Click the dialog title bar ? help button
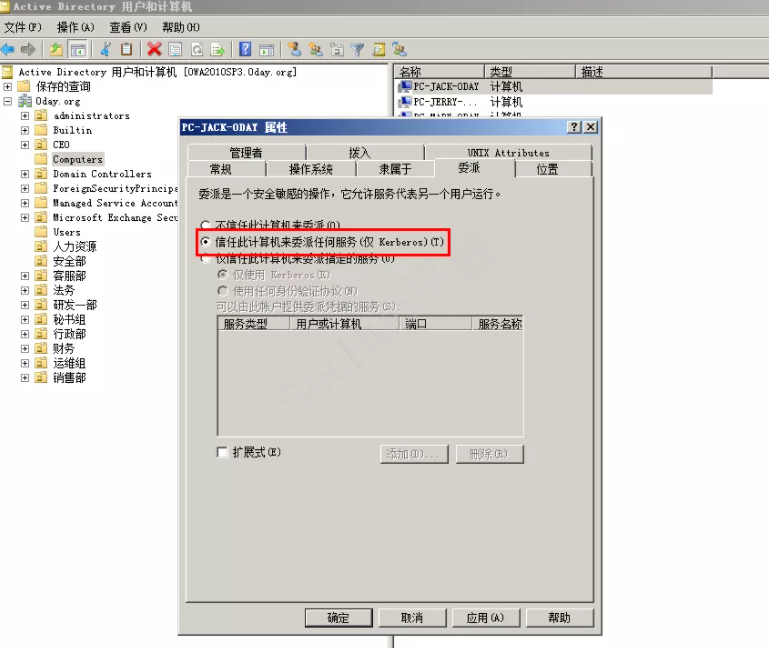This screenshot has height=648, width=769. pos(574,127)
